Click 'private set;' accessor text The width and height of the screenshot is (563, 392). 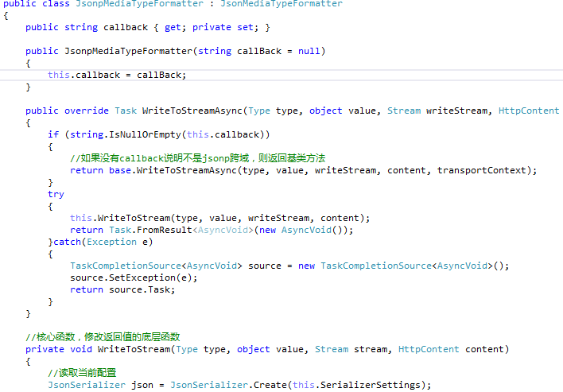pyautogui.click(x=225, y=27)
